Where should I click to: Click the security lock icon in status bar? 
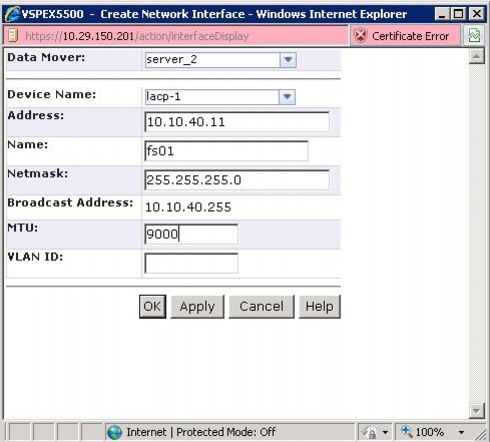[x=370, y=432]
